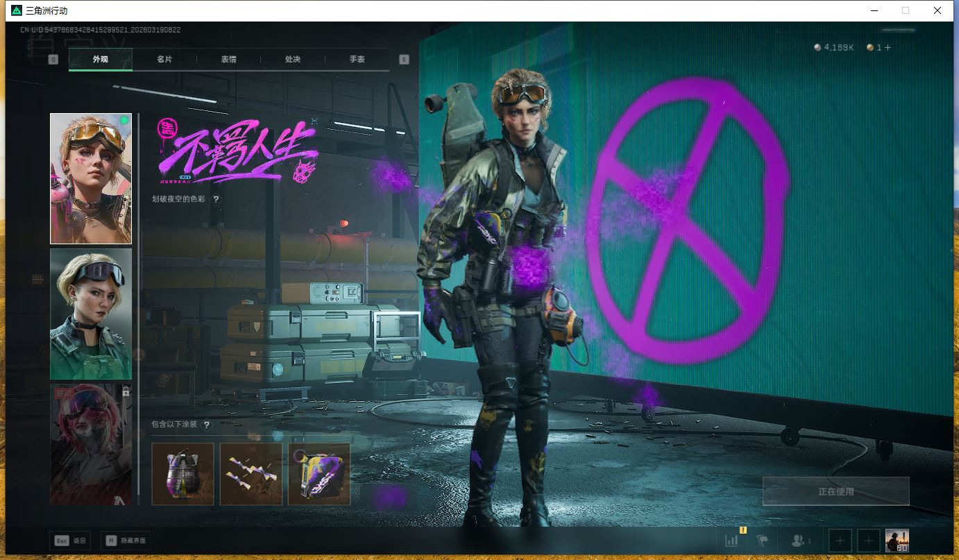
Task: Click the question mark beside 划破夜空的色彩
Action: point(216,200)
